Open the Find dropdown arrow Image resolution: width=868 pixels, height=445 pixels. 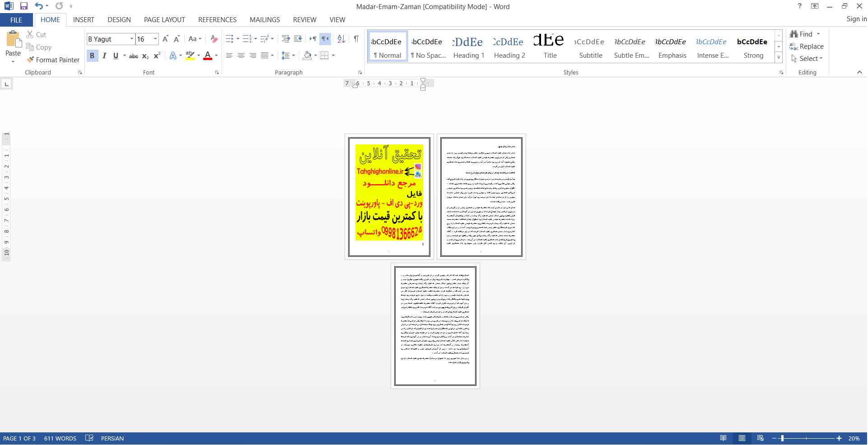pos(818,34)
